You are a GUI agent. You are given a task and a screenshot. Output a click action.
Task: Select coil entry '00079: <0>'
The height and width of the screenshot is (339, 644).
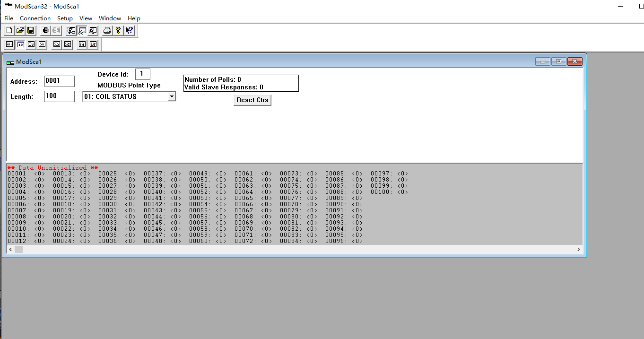click(x=298, y=210)
